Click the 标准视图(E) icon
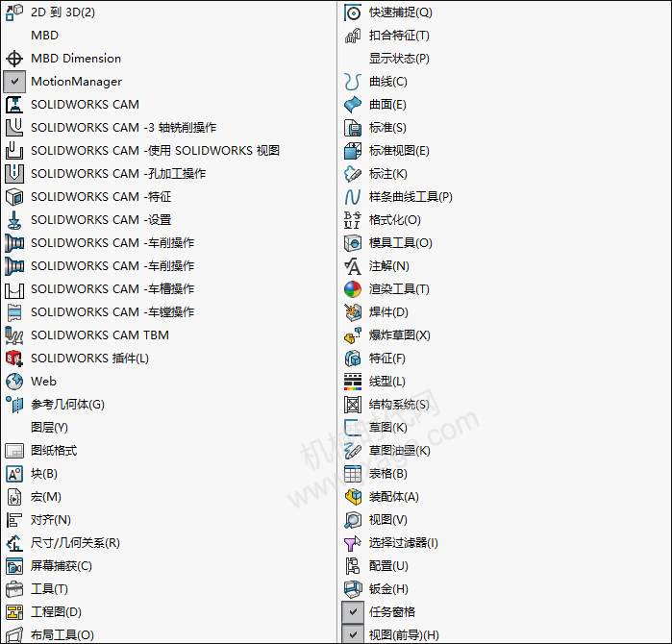The width and height of the screenshot is (672, 644). 353,151
